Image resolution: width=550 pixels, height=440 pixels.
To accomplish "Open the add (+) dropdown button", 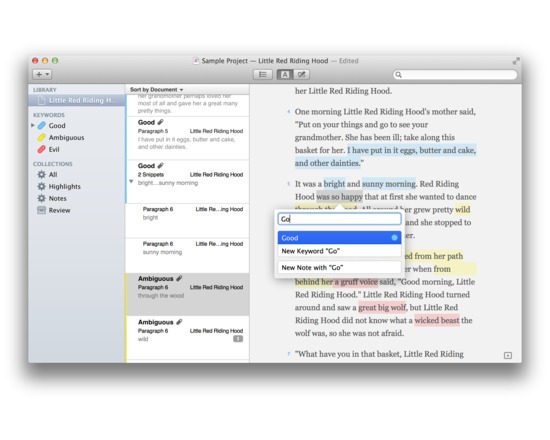I will [x=42, y=74].
